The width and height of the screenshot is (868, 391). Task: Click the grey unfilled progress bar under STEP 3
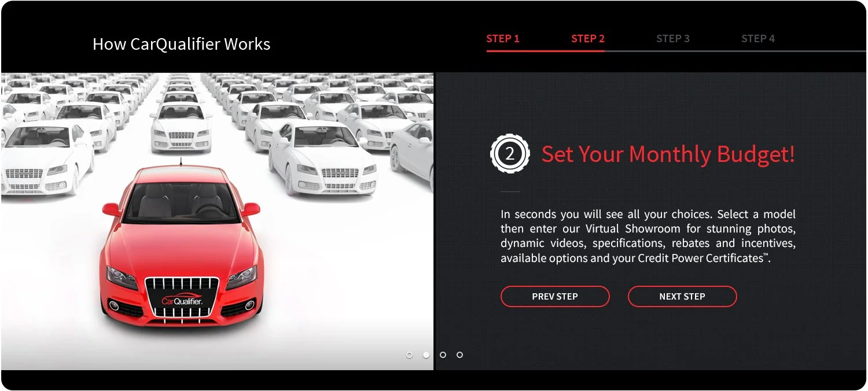(673, 51)
